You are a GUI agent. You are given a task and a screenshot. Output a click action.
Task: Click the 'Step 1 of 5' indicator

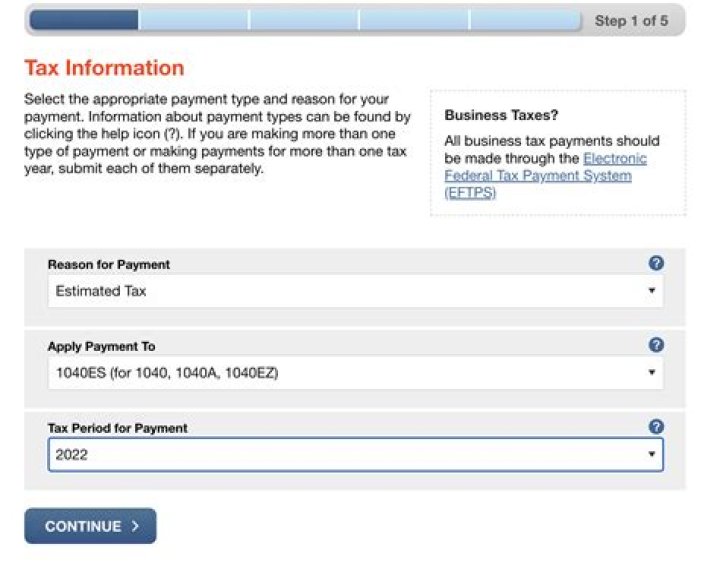click(631, 21)
